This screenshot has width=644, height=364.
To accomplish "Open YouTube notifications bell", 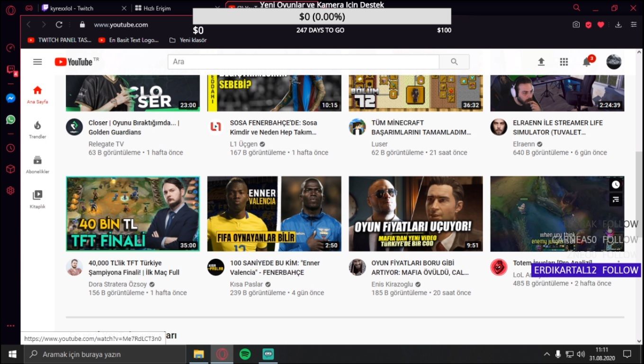I will pyautogui.click(x=587, y=62).
